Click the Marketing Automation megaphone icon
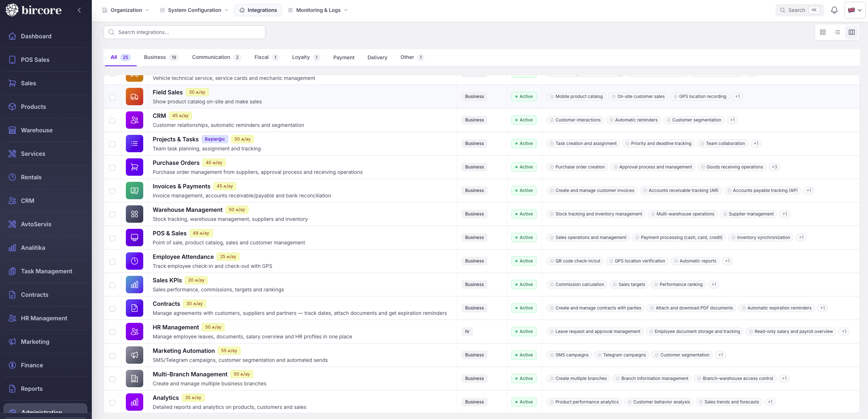The image size is (868, 419). coord(135,355)
